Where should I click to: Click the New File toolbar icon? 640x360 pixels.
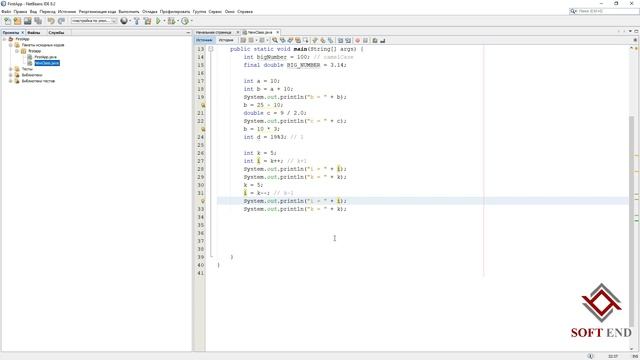click(x=7, y=21)
